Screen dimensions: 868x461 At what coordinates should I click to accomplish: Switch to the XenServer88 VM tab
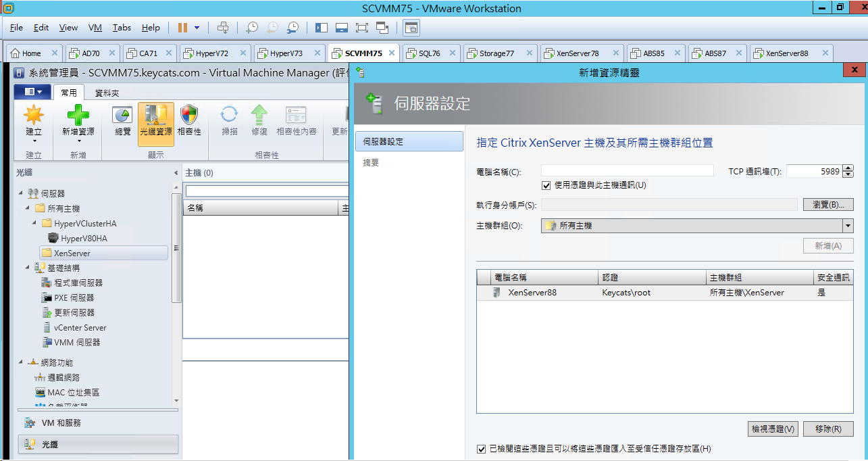coord(791,53)
